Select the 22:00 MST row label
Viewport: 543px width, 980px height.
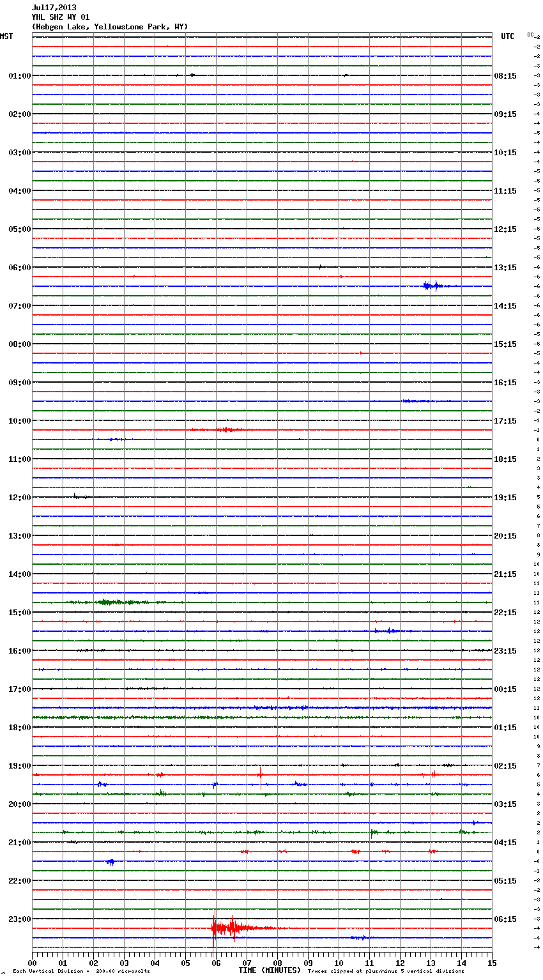[x=20, y=881]
